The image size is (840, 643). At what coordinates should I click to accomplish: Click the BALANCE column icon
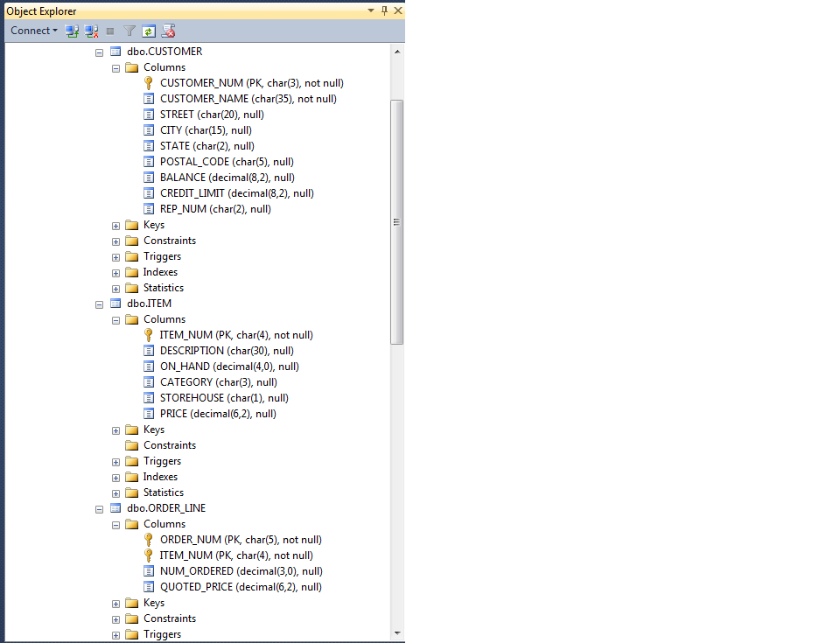point(149,178)
